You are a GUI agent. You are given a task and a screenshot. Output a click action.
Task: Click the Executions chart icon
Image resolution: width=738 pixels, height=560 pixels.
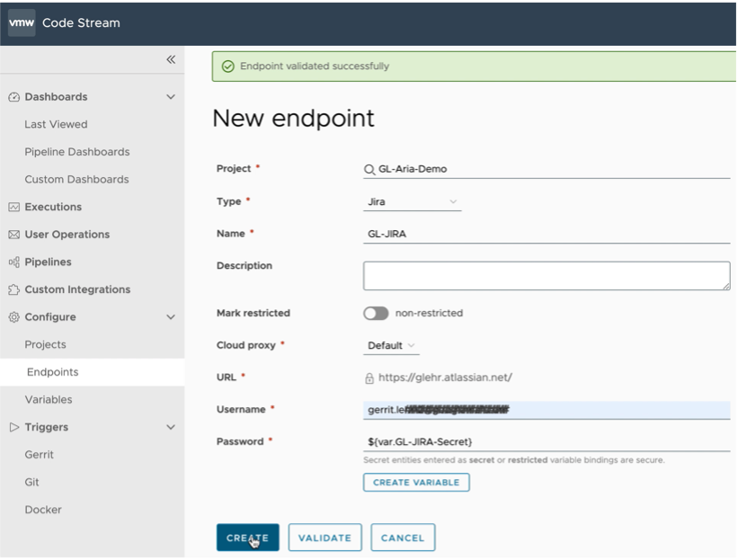(x=14, y=207)
